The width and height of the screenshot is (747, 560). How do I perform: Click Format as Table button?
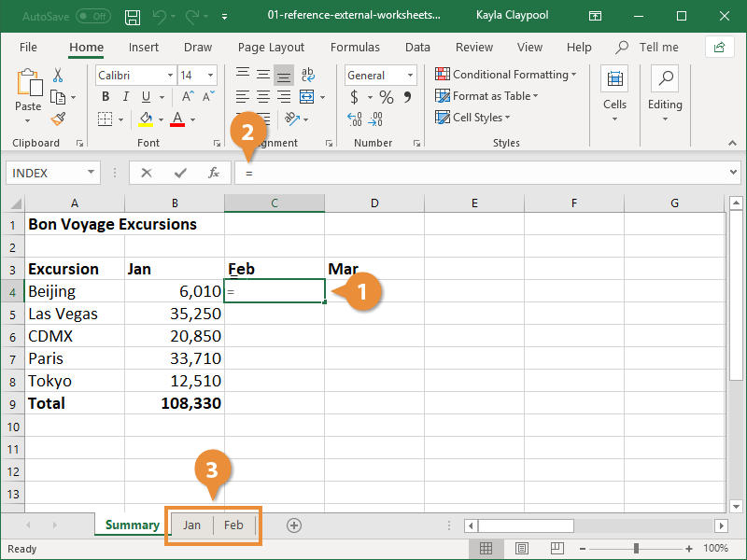[x=486, y=95]
